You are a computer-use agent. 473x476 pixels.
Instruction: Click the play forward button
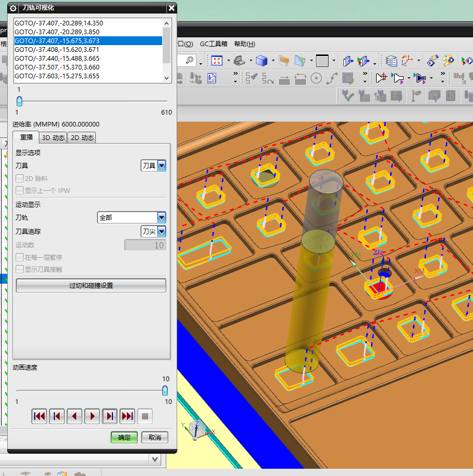point(92,416)
